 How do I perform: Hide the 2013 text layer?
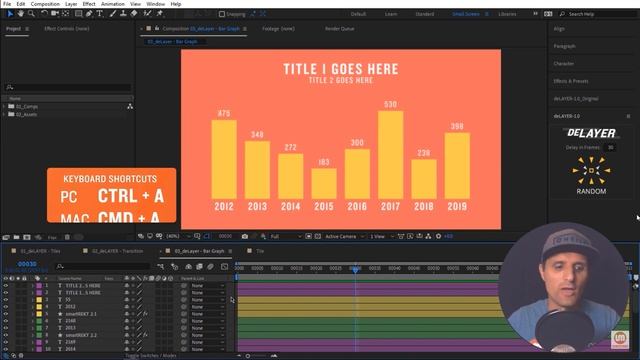pyautogui.click(x=6, y=328)
